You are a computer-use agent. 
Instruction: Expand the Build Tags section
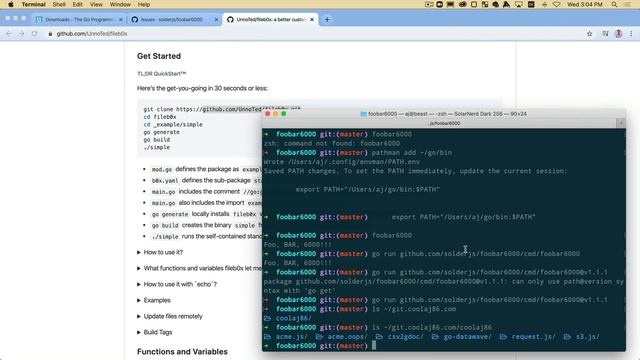click(154, 332)
